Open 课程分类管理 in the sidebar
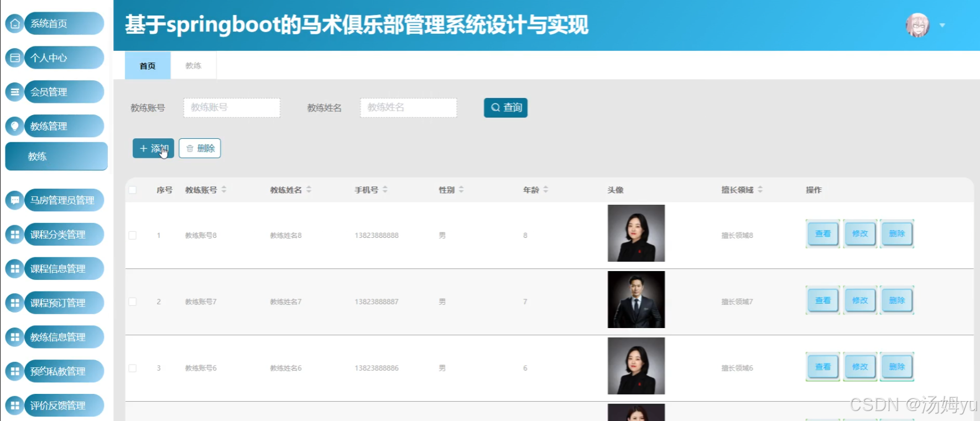 click(x=64, y=235)
